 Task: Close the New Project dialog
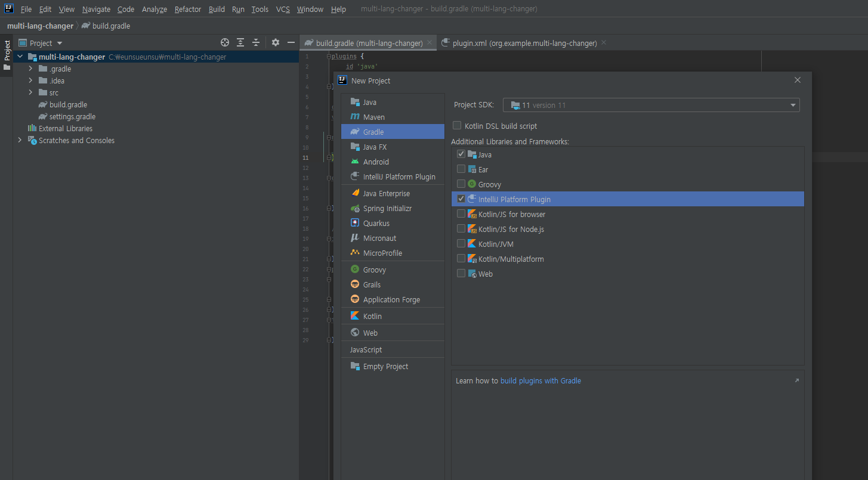798,80
